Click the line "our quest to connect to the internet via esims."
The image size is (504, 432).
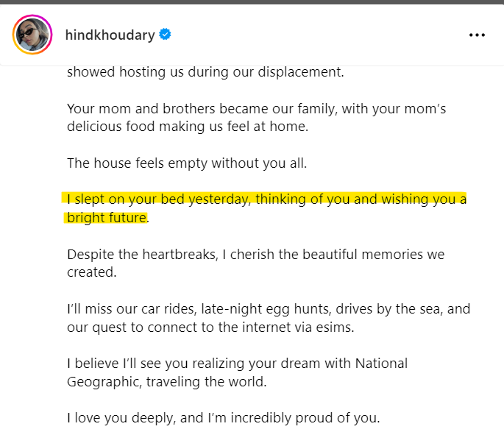pos(210,327)
